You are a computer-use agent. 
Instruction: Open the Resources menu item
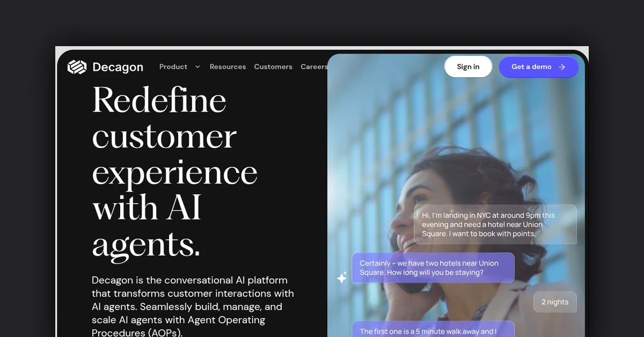(x=228, y=67)
